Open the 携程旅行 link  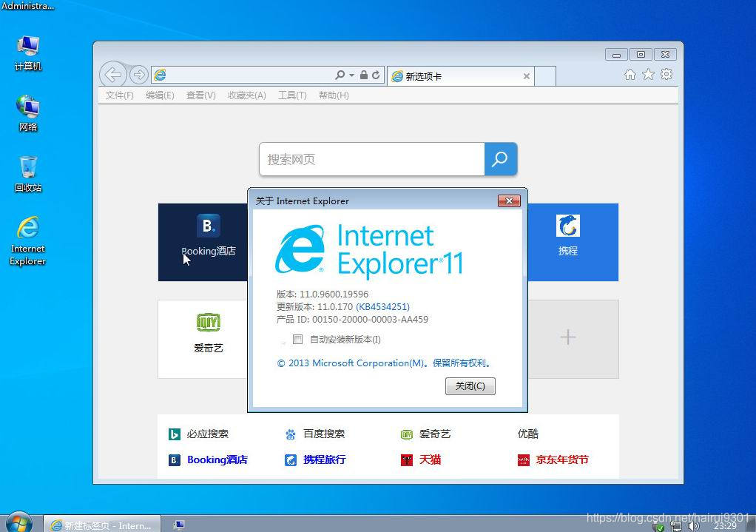click(x=325, y=459)
